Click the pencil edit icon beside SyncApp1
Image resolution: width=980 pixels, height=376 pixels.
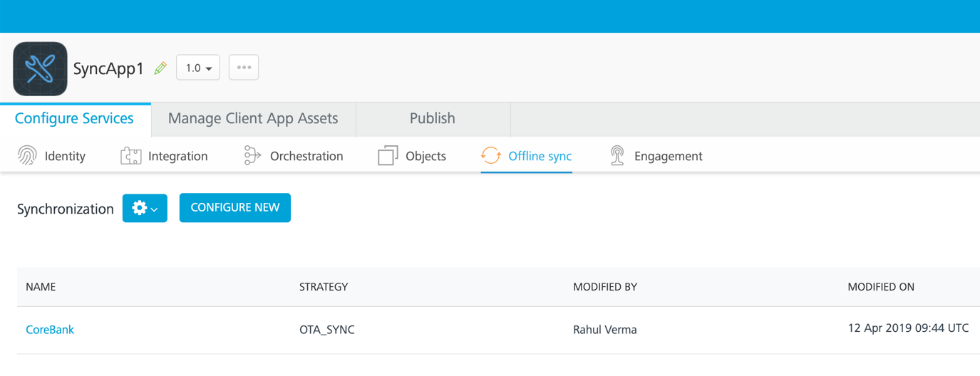160,68
